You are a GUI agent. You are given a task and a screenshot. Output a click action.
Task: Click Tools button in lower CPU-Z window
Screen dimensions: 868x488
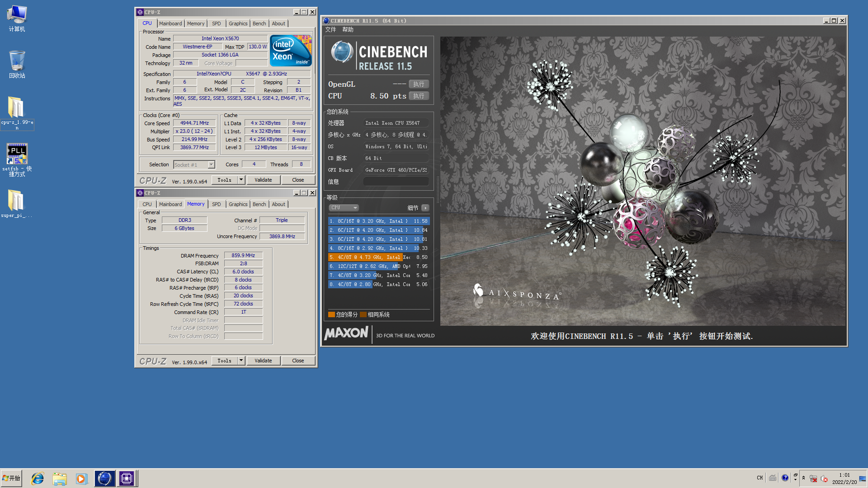pyautogui.click(x=224, y=361)
